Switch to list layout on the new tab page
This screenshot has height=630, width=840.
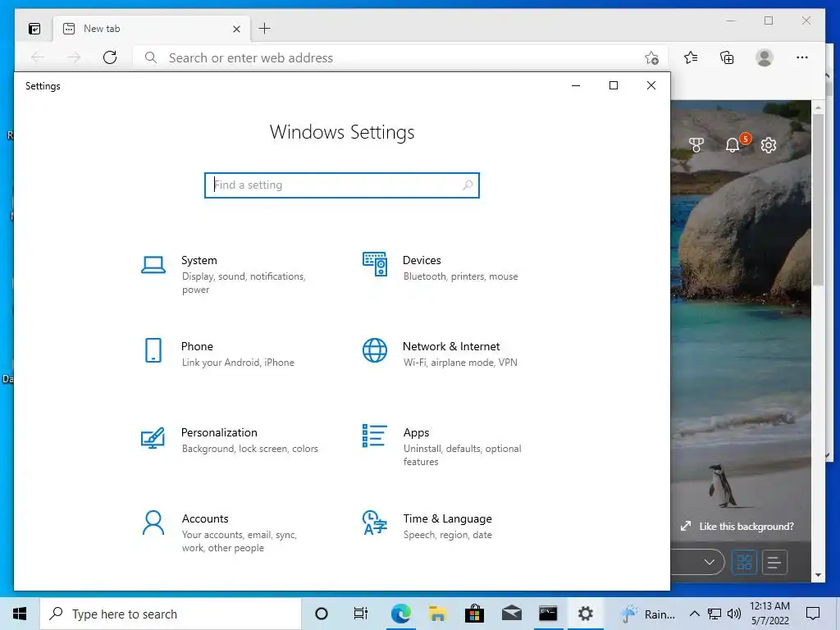[x=774, y=562]
